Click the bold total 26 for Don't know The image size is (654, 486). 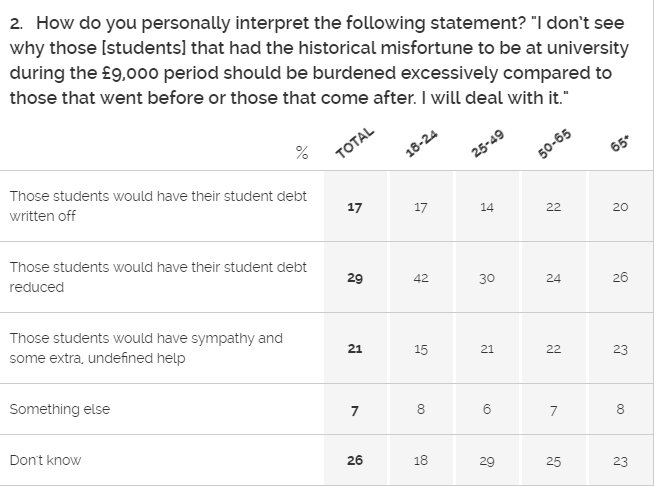point(355,460)
